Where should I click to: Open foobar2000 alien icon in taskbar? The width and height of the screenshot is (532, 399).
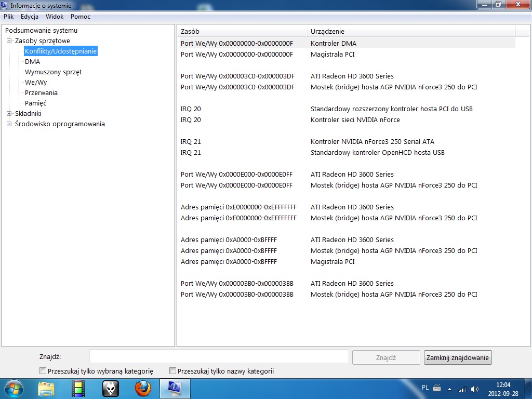click(110, 389)
